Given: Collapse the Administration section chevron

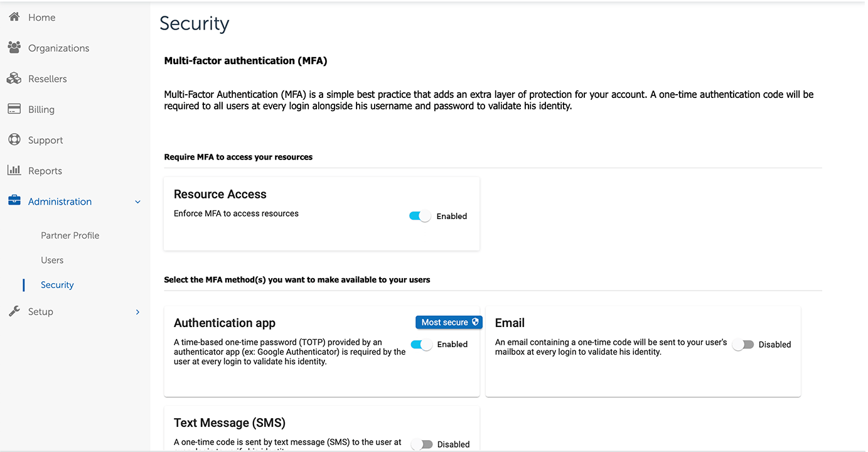Looking at the screenshot, I should pos(137,202).
